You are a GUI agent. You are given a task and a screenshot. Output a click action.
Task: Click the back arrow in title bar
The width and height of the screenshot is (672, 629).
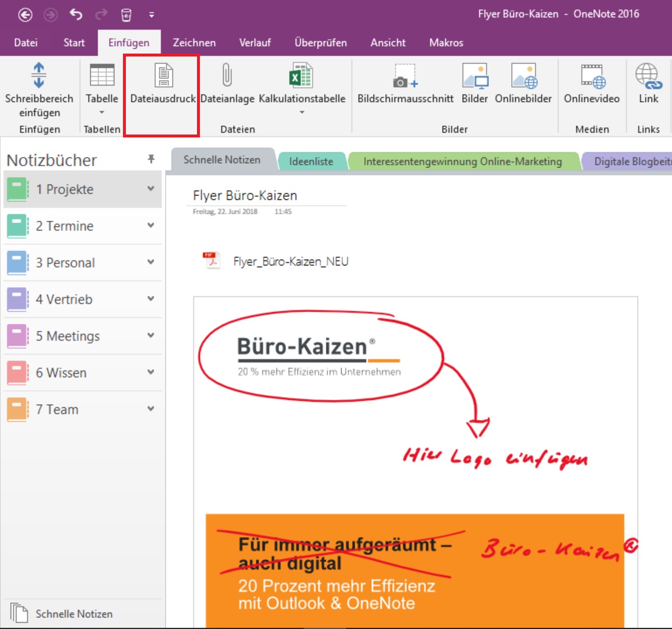(x=25, y=15)
